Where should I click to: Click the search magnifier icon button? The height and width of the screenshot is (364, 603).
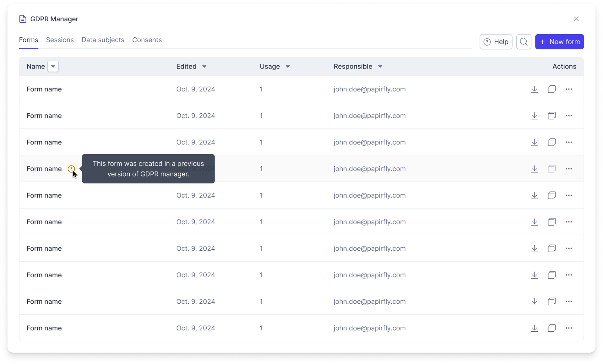(524, 42)
